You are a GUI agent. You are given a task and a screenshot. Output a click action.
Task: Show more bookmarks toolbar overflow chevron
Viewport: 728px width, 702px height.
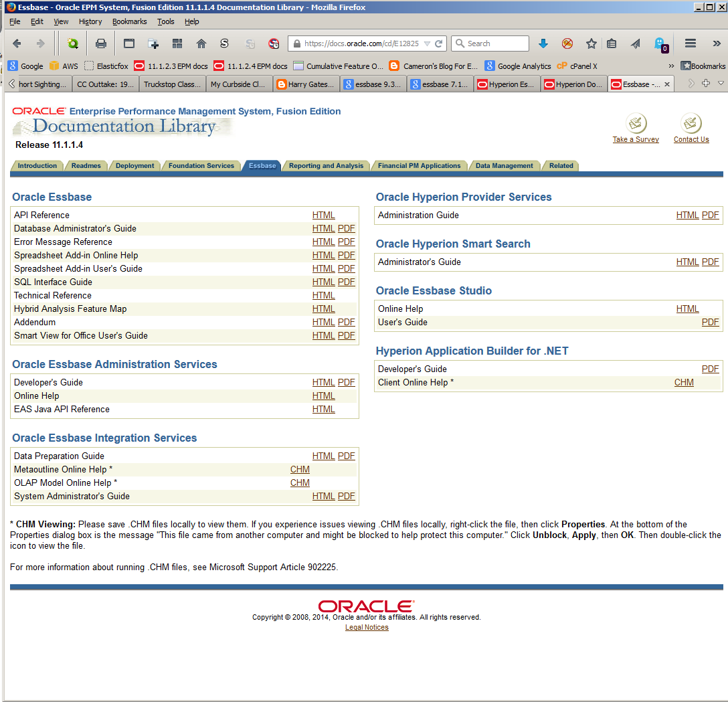671,66
